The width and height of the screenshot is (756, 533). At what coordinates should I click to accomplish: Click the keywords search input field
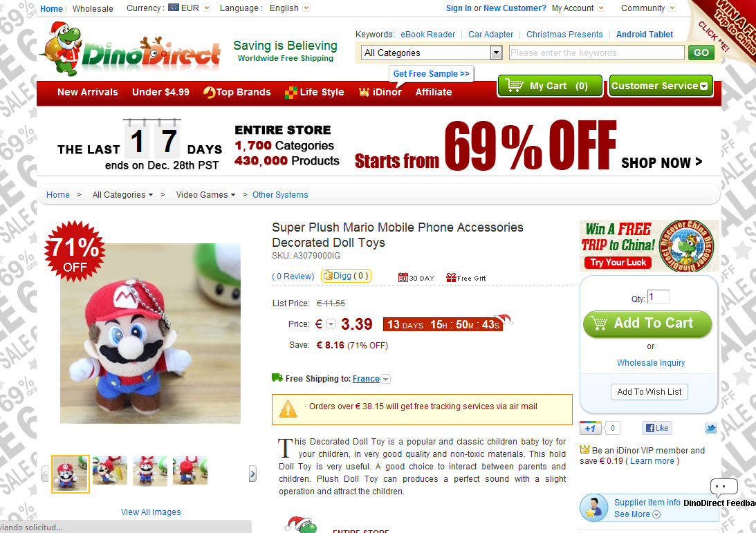596,53
